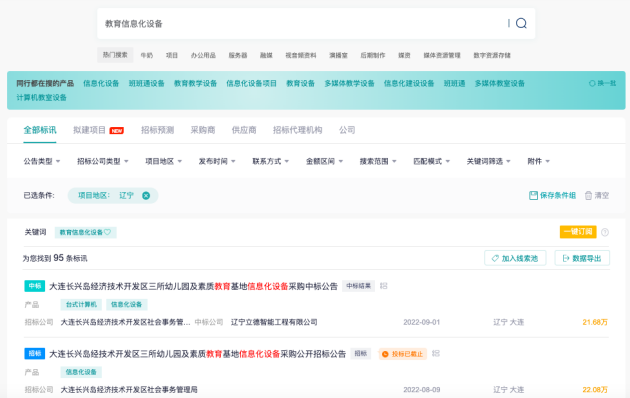Click peer product 教育教学设备
Image resolution: width=630 pixels, height=398 pixels.
(x=195, y=84)
